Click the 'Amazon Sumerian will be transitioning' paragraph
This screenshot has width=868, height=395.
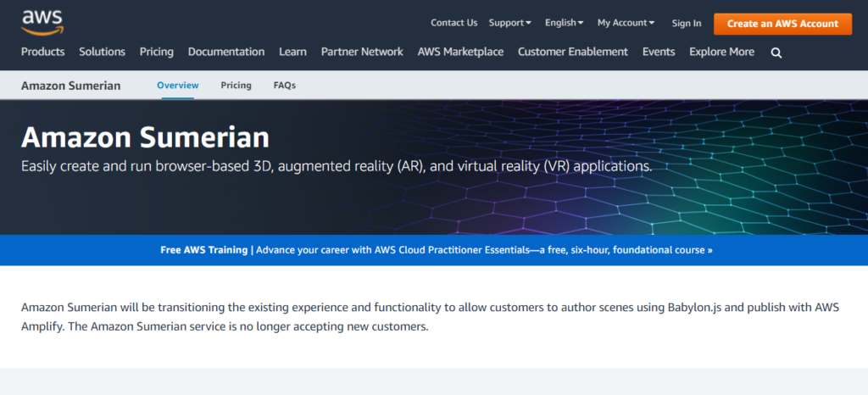[x=430, y=317]
